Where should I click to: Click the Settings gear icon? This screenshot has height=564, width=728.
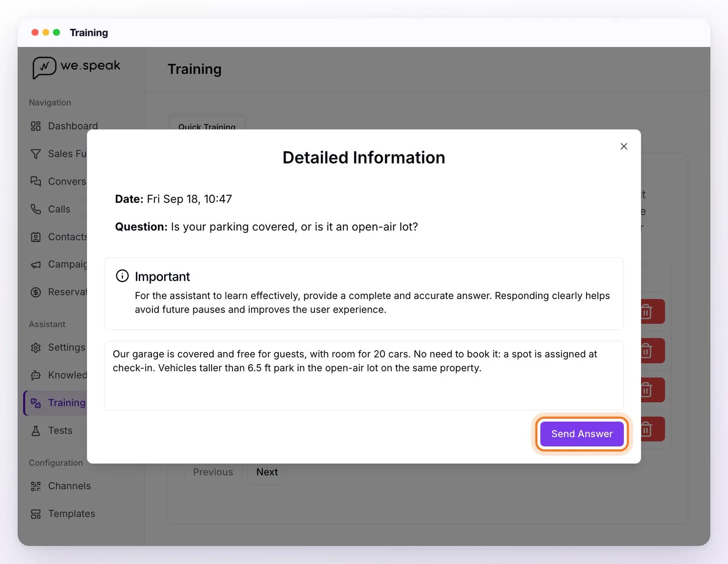[x=35, y=348]
